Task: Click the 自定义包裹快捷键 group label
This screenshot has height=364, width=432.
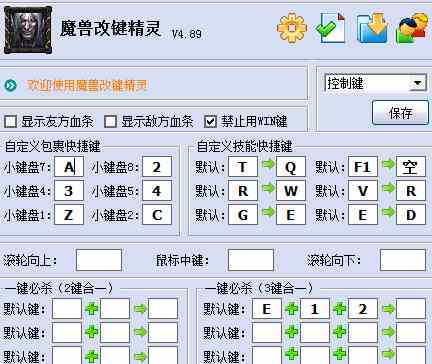Action: (x=52, y=146)
